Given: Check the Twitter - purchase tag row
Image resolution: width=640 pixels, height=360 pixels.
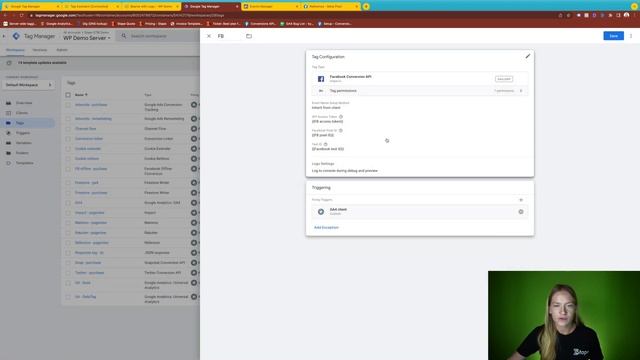Looking at the screenshot, I should point(68,273).
